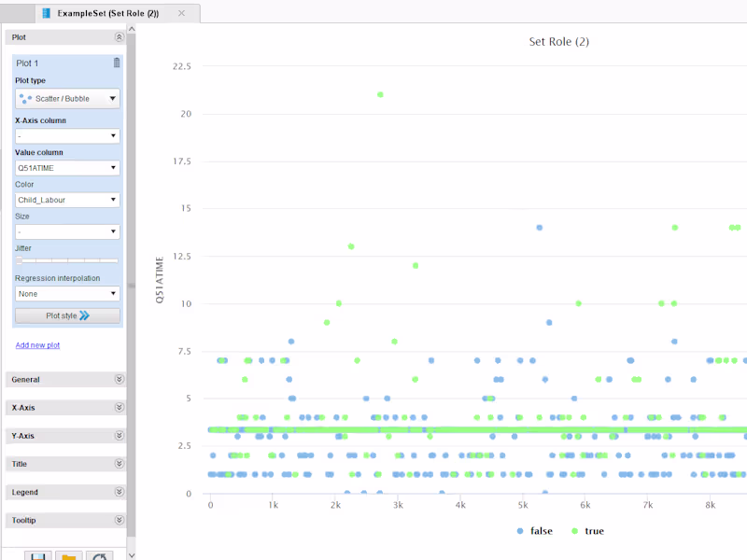Click the Add new plot link
This screenshot has width=747, height=560.
37,345
